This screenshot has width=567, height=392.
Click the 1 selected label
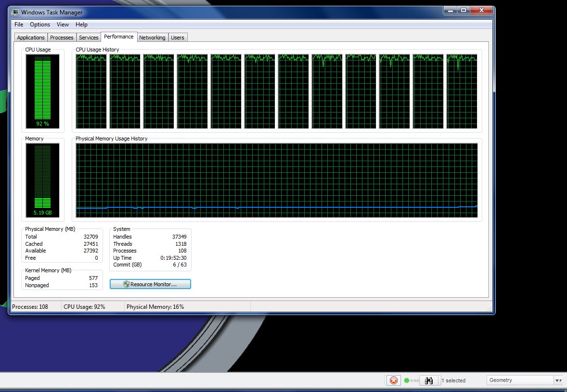point(453,380)
